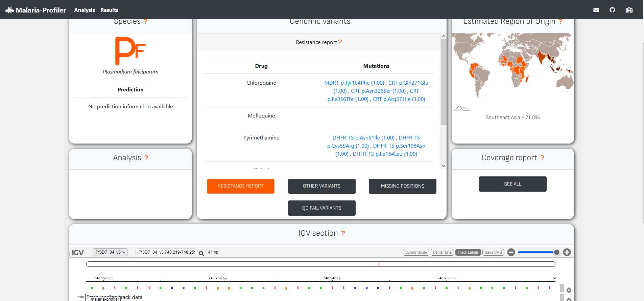The image size is (644, 301).
Task: Click the IGV zoom in plus icon
Action: click(x=567, y=252)
